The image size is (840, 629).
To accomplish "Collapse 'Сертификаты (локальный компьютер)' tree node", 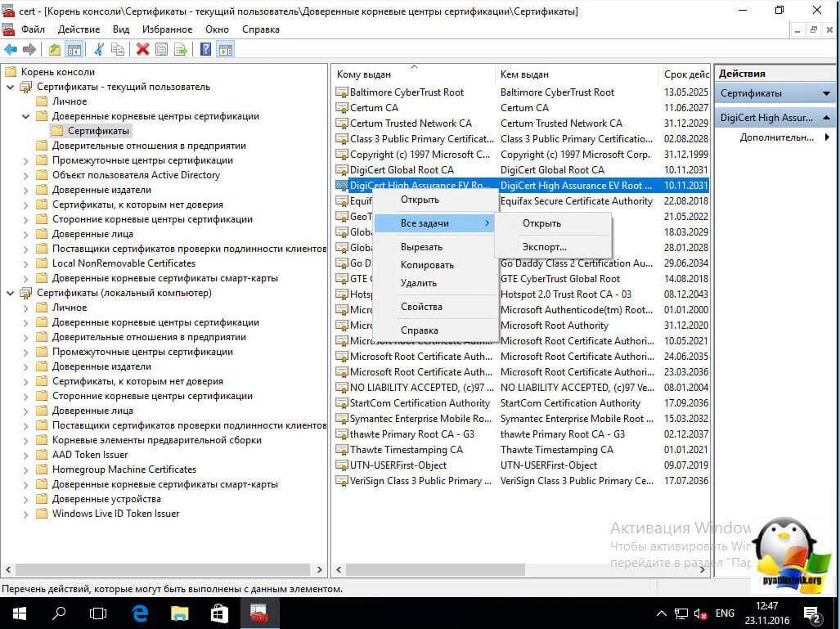I will tap(11, 293).
